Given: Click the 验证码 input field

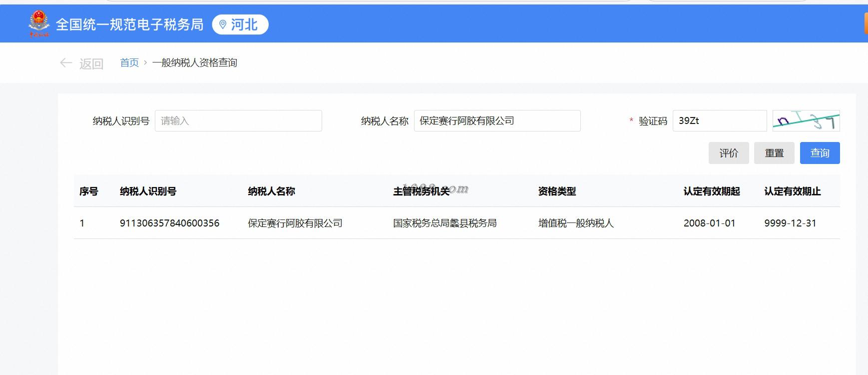Looking at the screenshot, I should point(719,121).
